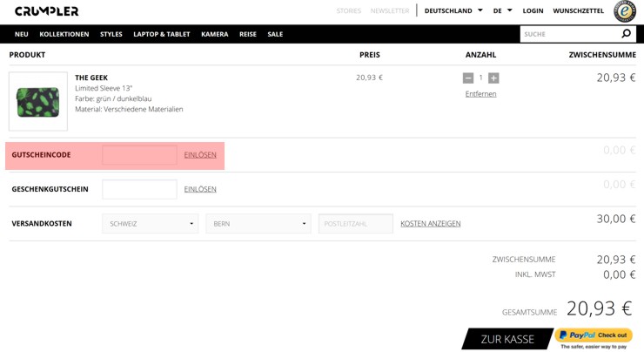Click the PayPal Check out button
This screenshot has width=644, height=352.
tap(594, 335)
